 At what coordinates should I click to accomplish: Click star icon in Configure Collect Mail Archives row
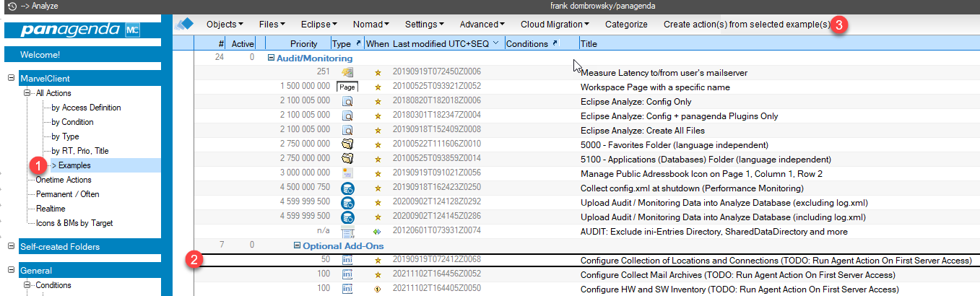[377, 275]
